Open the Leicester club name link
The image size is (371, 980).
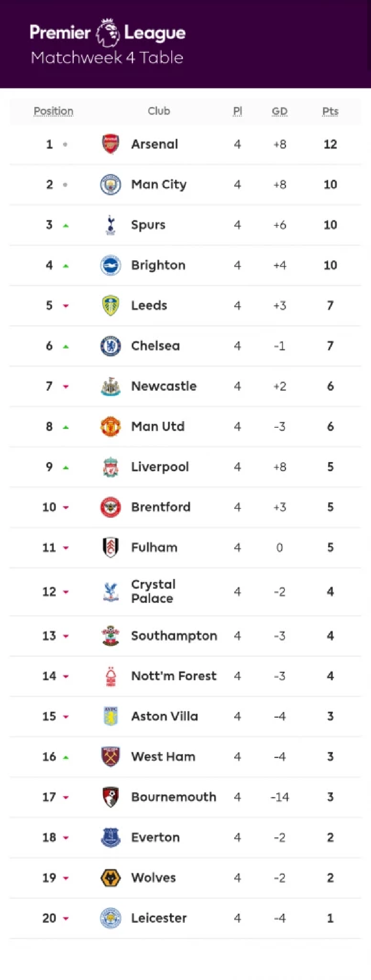click(159, 918)
